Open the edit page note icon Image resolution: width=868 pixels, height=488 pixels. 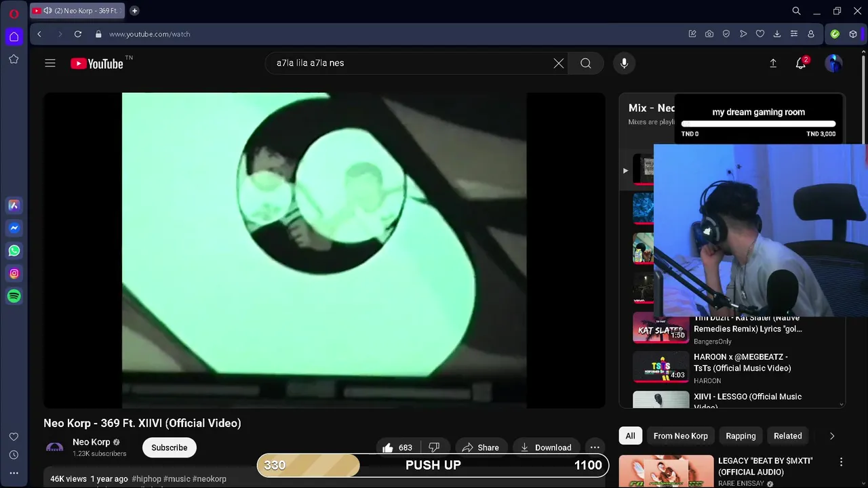692,34
